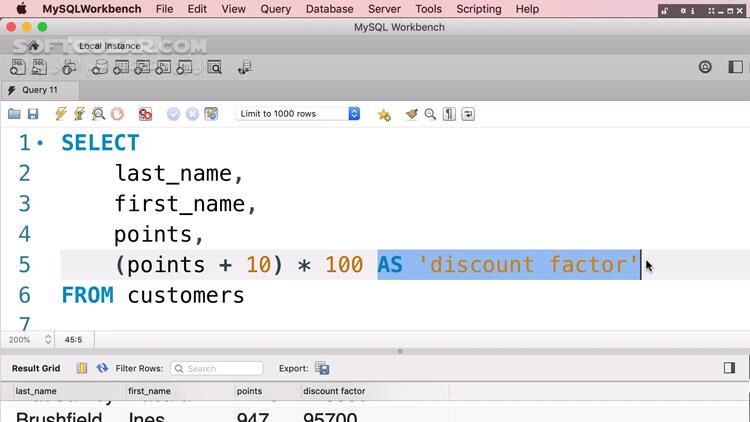
Task: Click the Export recordset icon
Action: click(322, 368)
